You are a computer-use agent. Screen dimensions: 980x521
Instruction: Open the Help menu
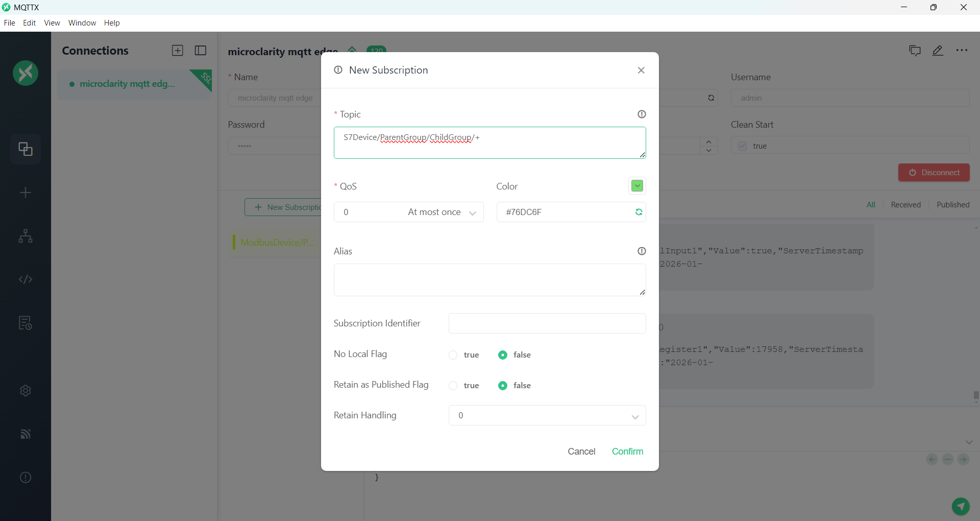[112, 23]
